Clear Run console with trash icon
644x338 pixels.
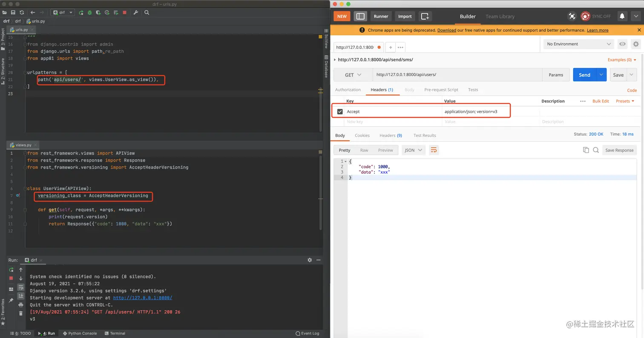[21, 313]
